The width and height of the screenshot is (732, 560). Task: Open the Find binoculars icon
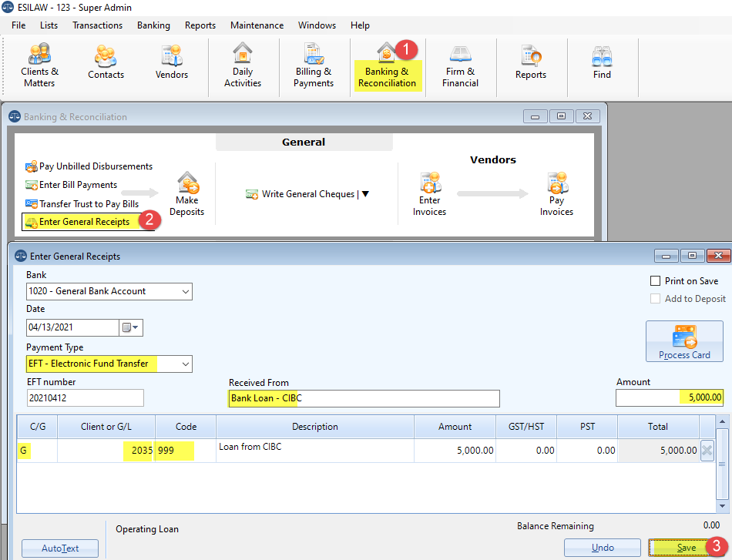[x=602, y=62]
